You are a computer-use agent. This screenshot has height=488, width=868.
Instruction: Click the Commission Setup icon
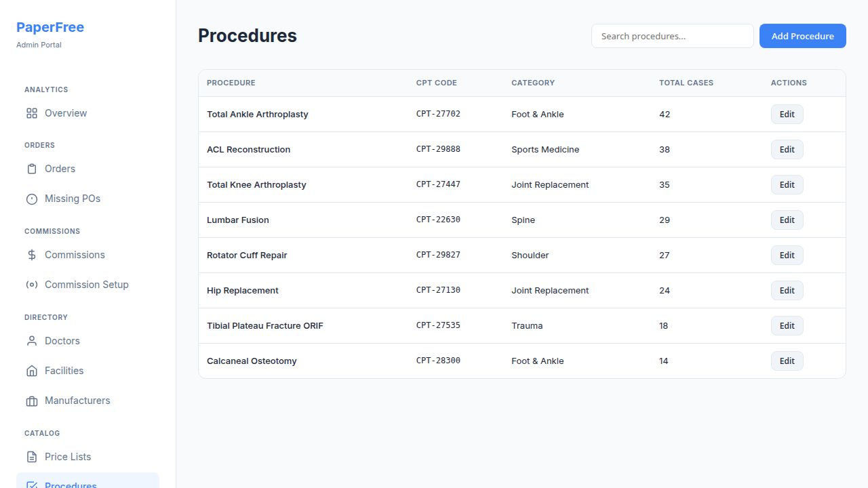(31, 285)
